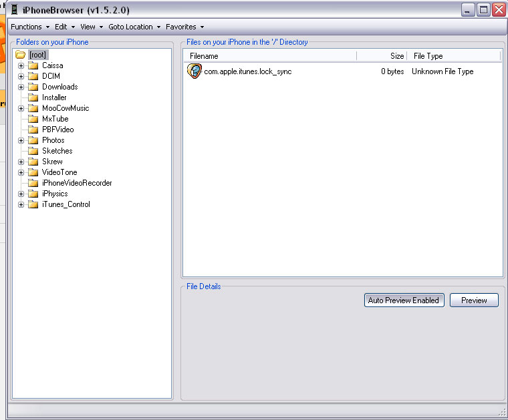Select the VideoTone folder label
Screen dimensions: 508x420
click(x=59, y=172)
